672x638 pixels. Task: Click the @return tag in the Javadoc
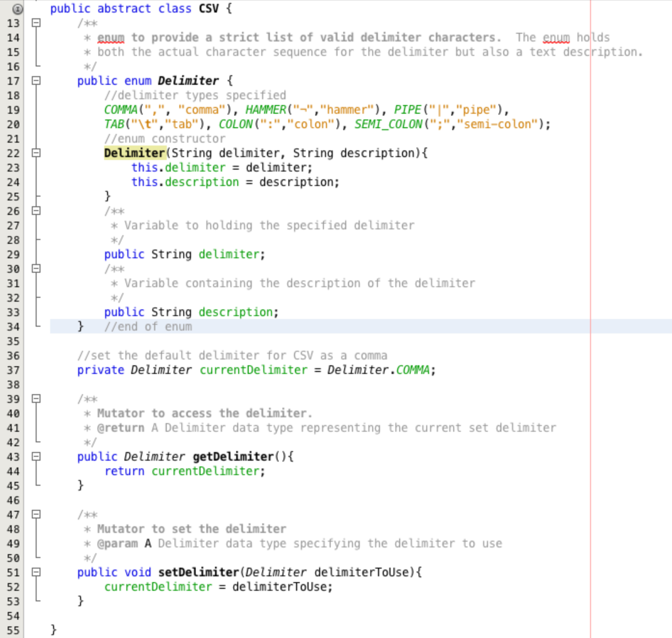pos(121,428)
